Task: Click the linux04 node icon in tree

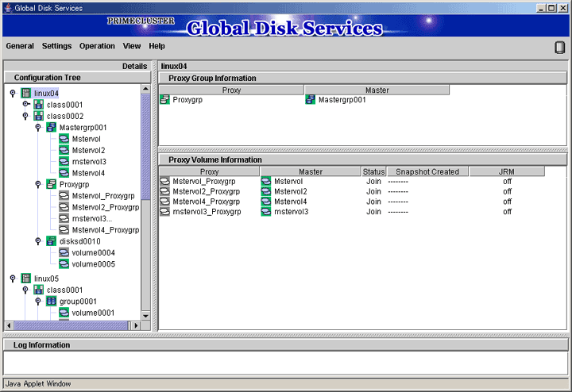Action: coord(26,94)
